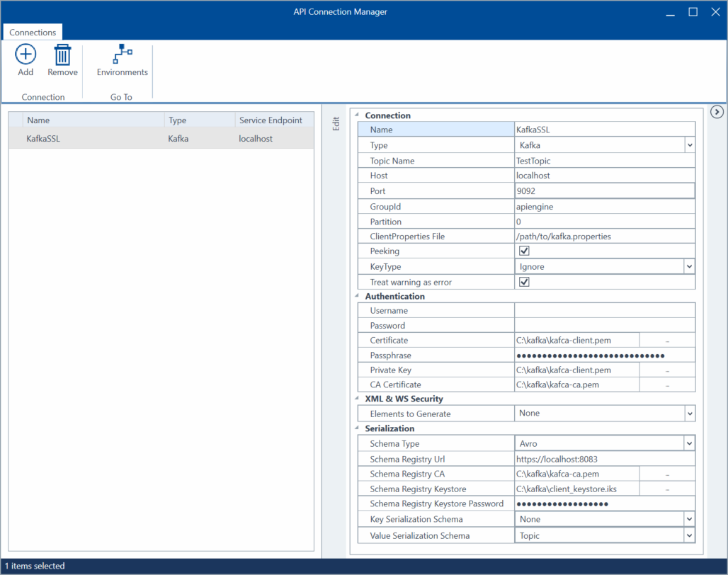This screenshot has width=728, height=575.
Task: Browse for the Schema Registry Keystore file
Action: point(667,489)
